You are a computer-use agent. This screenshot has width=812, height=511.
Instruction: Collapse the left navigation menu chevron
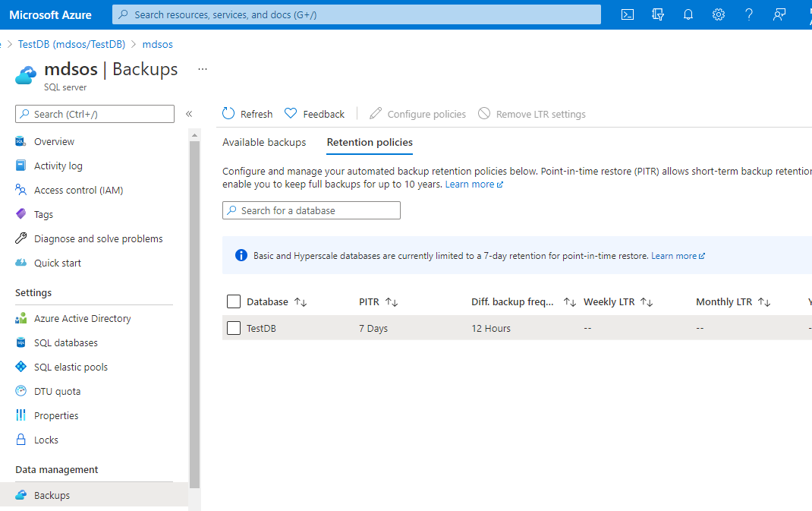pos(189,114)
